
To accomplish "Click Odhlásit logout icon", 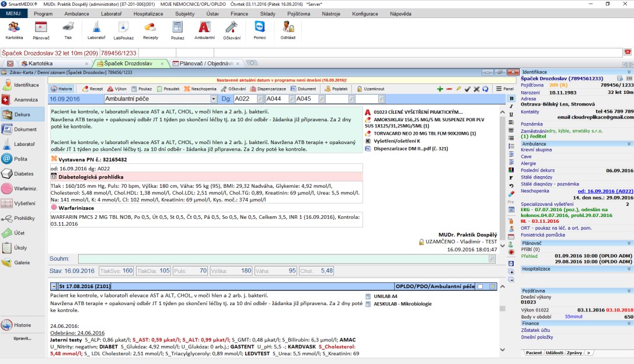I will coord(288,31).
